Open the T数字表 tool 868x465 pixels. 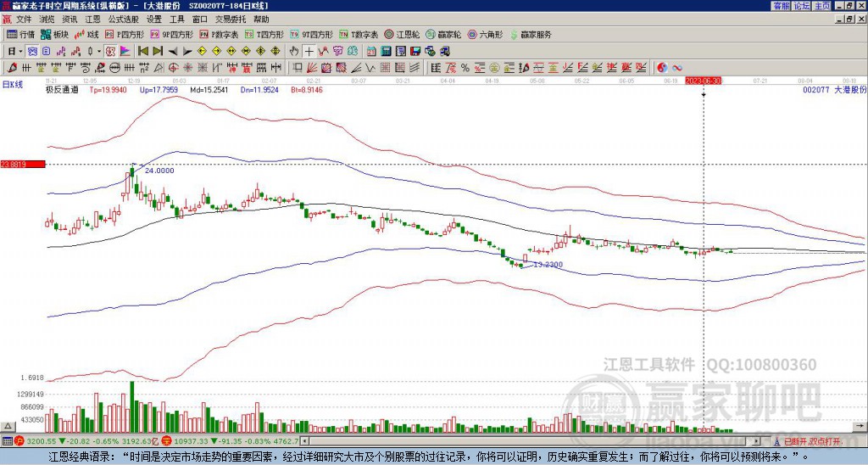pos(359,34)
